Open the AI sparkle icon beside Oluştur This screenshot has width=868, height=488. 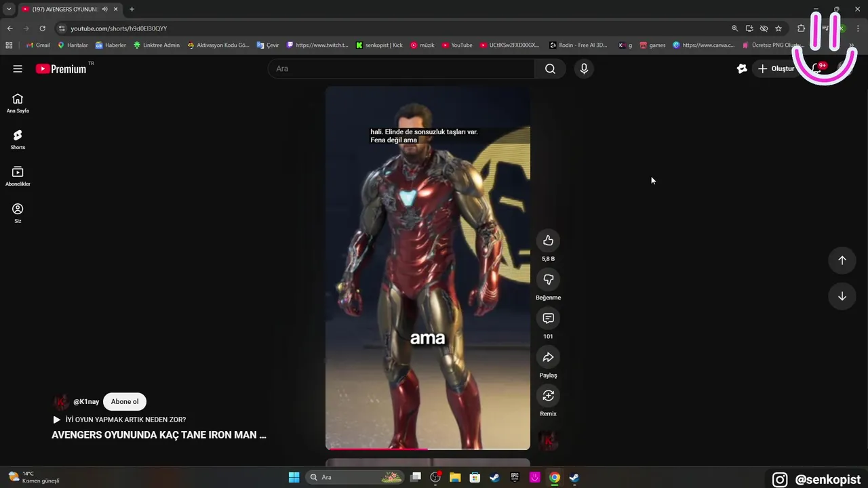[x=742, y=68]
